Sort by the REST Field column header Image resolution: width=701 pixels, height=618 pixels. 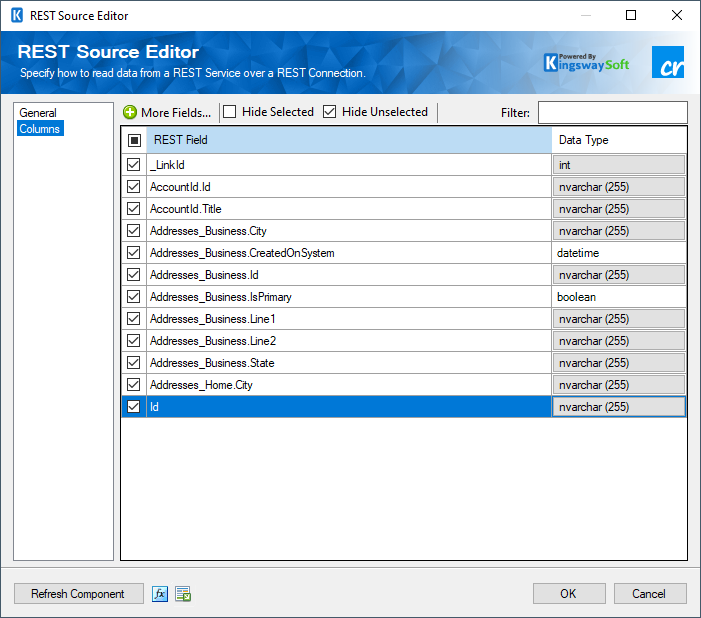pyautogui.click(x=349, y=140)
